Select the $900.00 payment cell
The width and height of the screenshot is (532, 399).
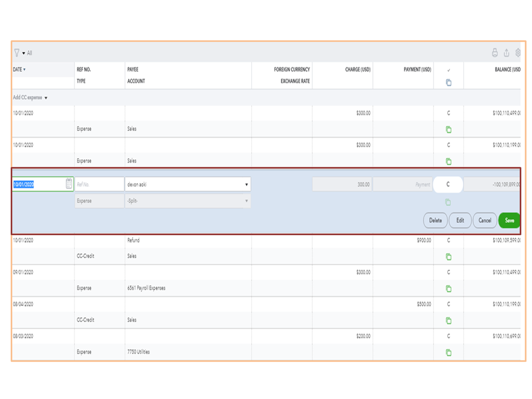point(424,240)
